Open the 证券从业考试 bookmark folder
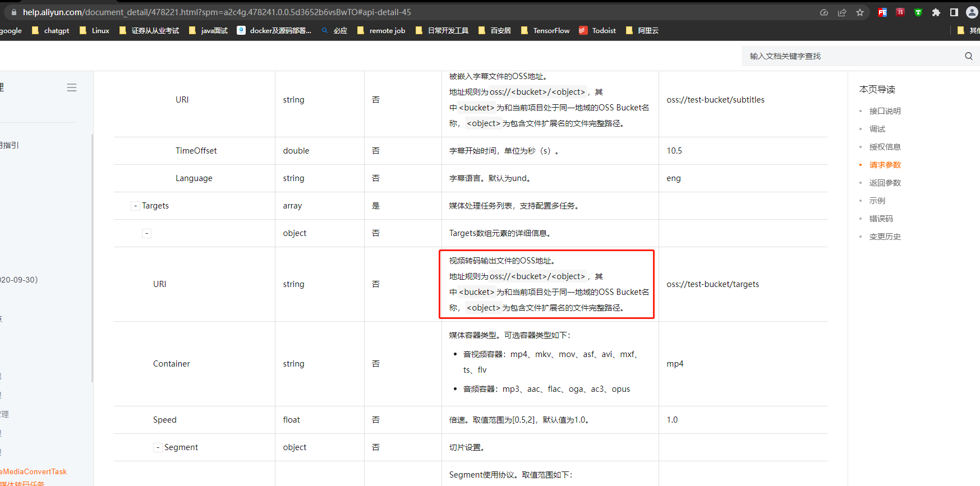 point(149,31)
